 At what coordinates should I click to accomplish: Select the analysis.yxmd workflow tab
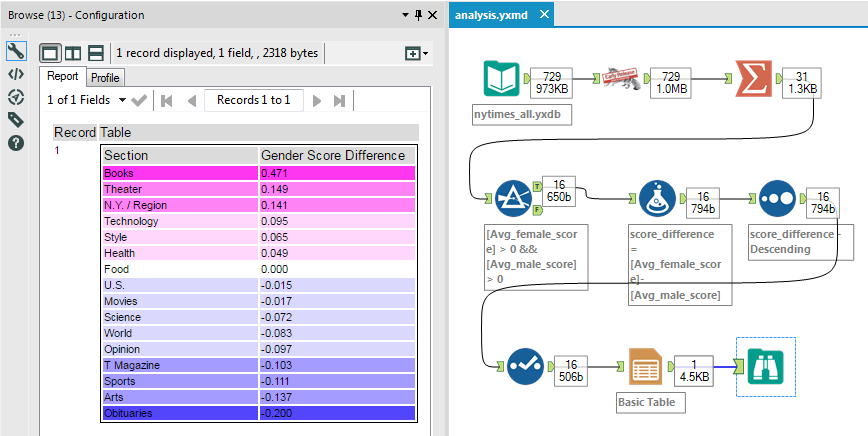coord(492,16)
